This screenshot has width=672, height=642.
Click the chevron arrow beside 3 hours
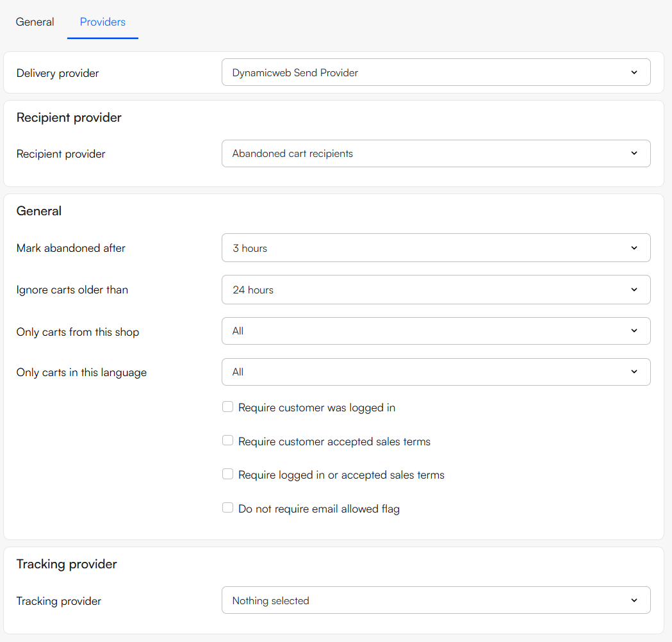point(634,248)
